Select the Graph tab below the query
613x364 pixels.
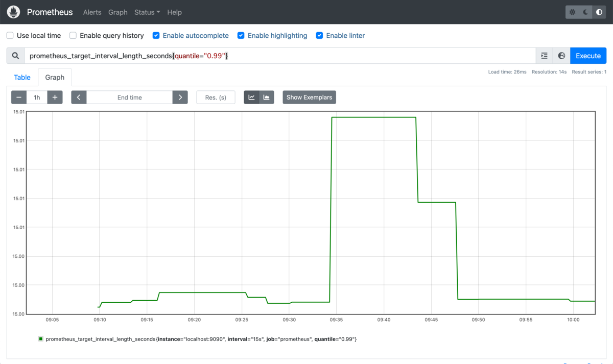point(55,78)
